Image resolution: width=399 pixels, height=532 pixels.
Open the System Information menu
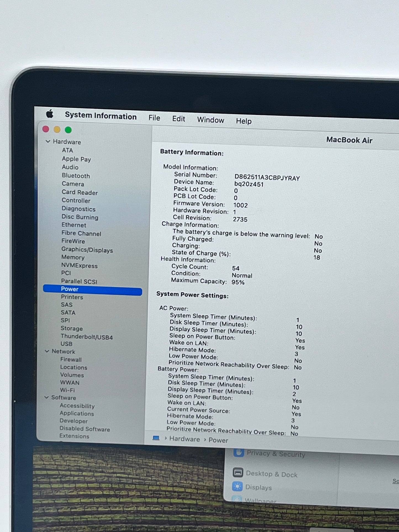click(101, 116)
